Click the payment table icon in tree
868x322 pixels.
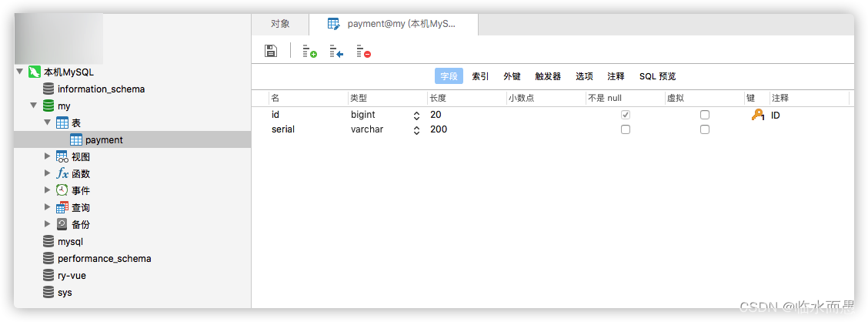(x=76, y=139)
